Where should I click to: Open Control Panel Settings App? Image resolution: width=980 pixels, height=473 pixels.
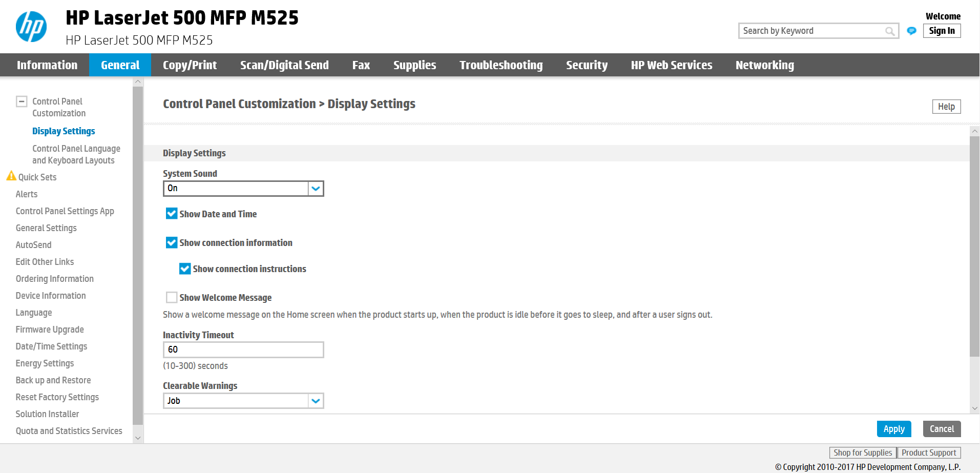tap(65, 211)
